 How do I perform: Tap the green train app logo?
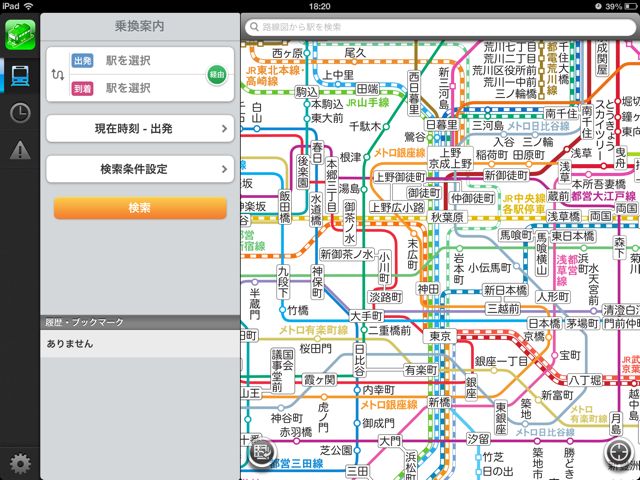pos(20,35)
